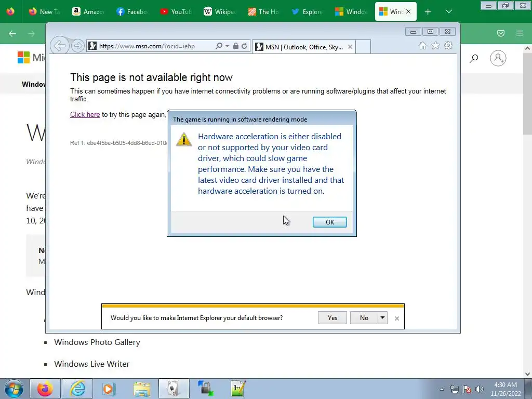Click OK in the software rendering dialog
532x399 pixels.
(x=329, y=222)
